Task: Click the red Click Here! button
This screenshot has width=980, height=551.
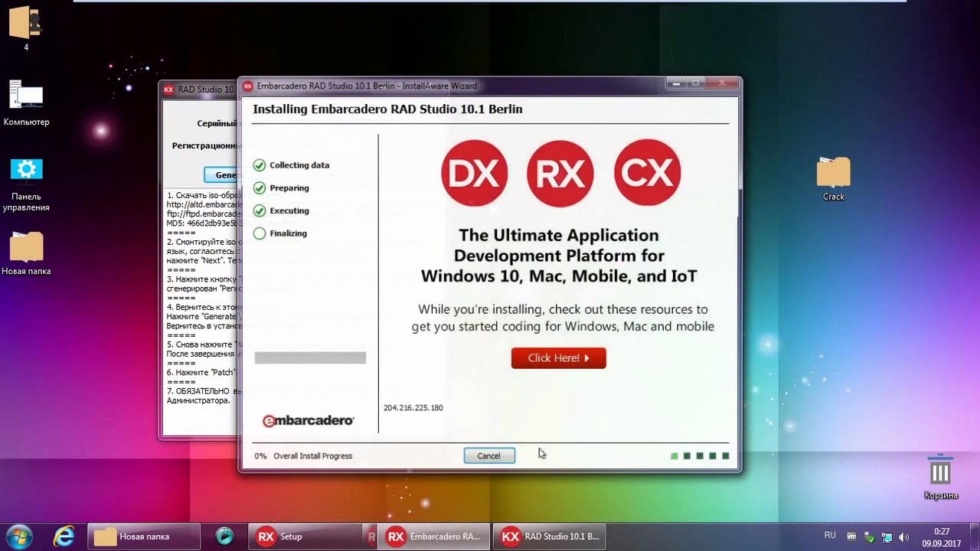Action: 559,357
